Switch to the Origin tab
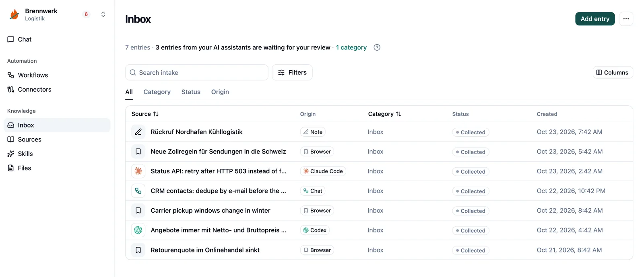This screenshot has height=277, width=644. tap(220, 92)
